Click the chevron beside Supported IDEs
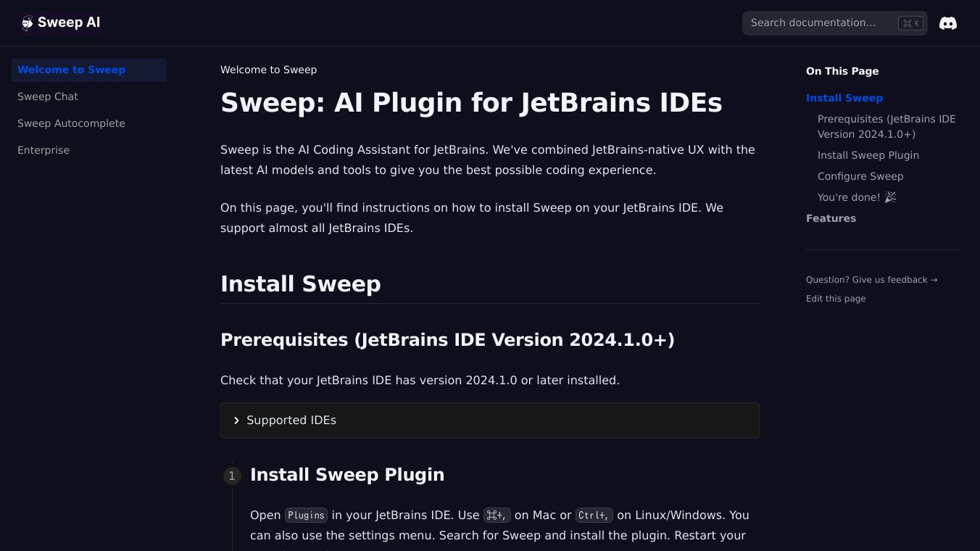This screenshot has width=980, height=551. [x=236, y=420]
